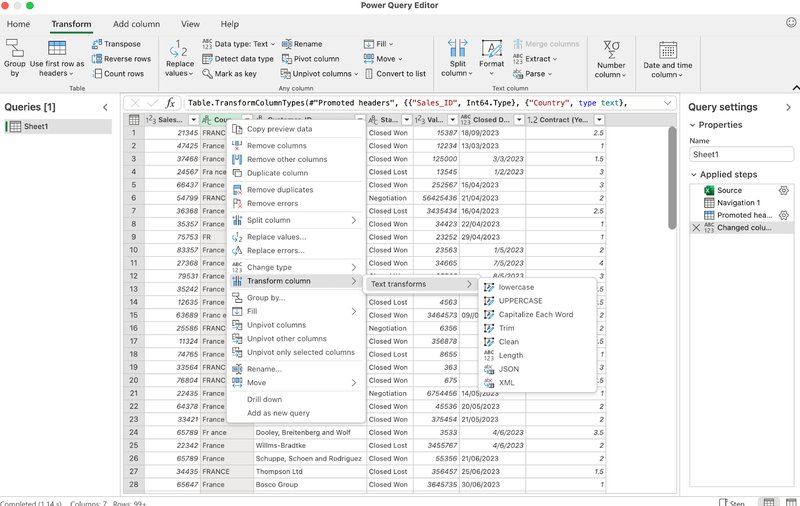800x506 pixels.
Task: Click the Transpose tool
Action: tap(116, 44)
